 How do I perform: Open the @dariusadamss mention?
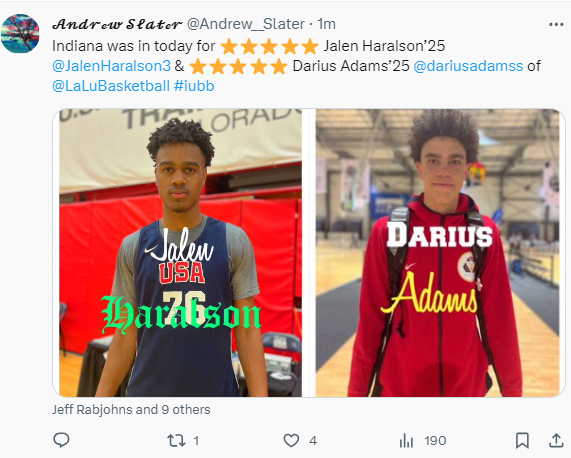468,66
